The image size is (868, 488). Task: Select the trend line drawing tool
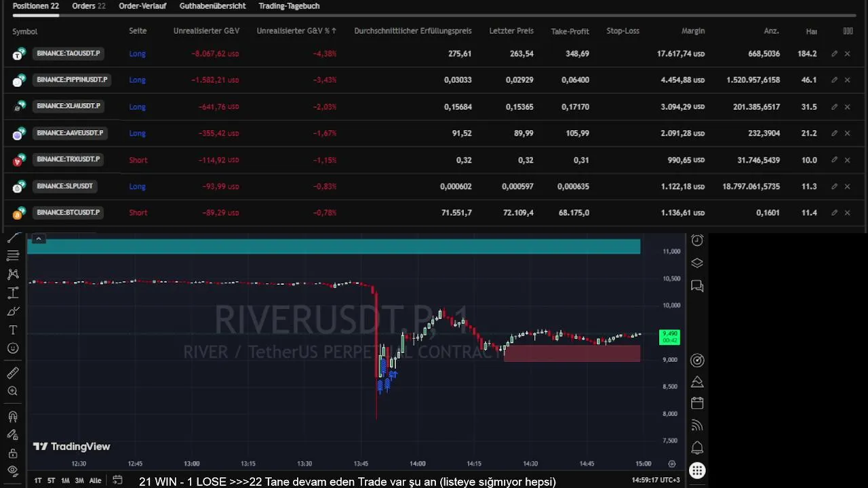coord(13,239)
